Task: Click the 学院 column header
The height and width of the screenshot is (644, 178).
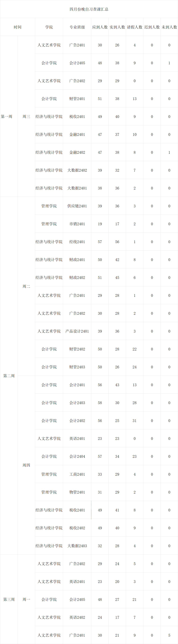Action: pos(49,27)
